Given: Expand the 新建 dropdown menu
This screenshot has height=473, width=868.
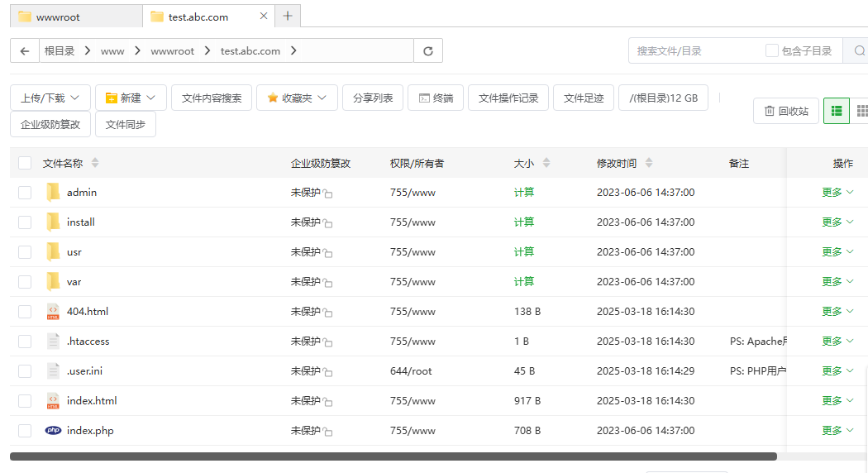Looking at the screenshot, I should pyautogui.click(x=131, y=98).
